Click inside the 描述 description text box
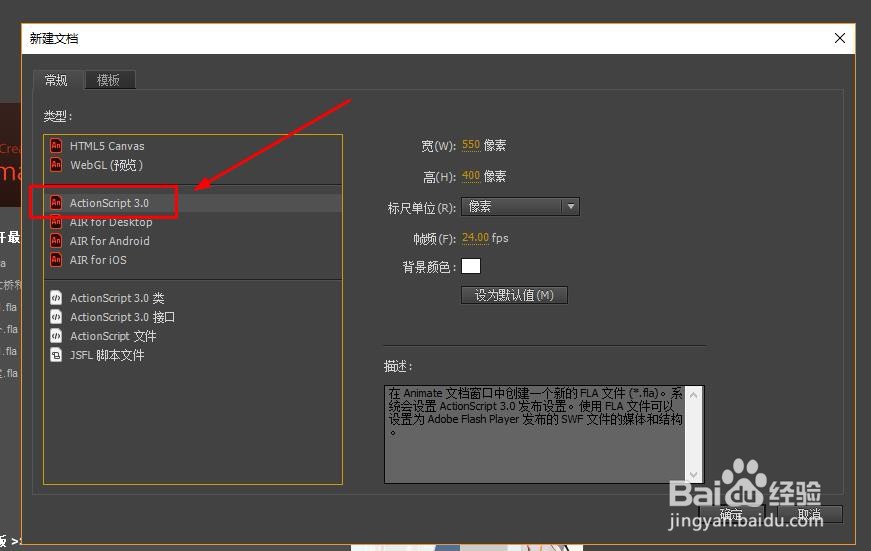Screen dimensions: 871x551 click(535, 434)
